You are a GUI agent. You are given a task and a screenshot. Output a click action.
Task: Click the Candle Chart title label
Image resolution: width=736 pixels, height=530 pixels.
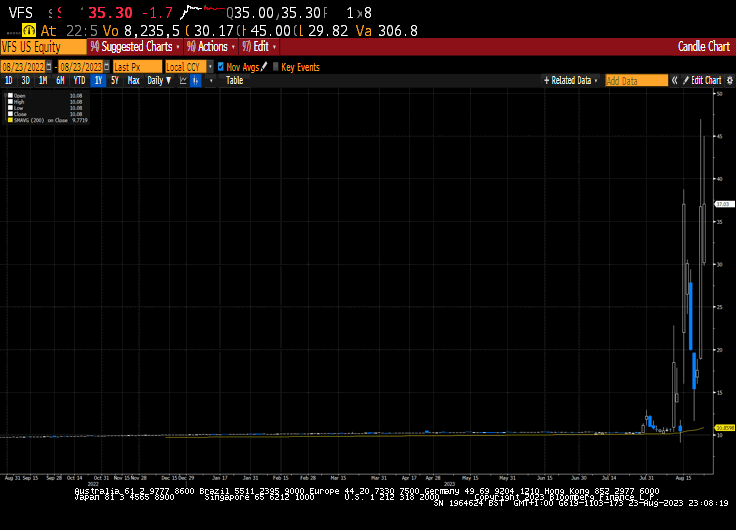(704, 46)
